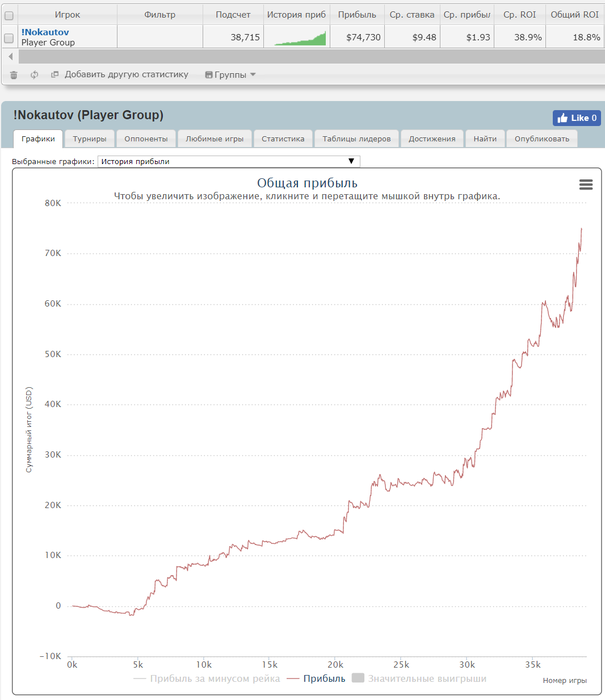Click the $1.93 average profit cell
This screenshot has width=605, height=700.
tap(467, 38)
